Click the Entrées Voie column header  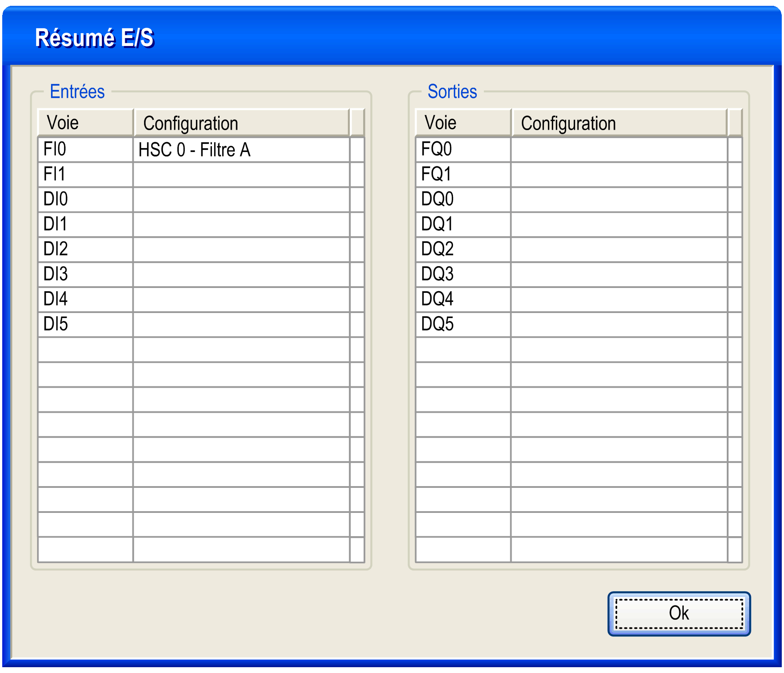click(x=85, y=123)
